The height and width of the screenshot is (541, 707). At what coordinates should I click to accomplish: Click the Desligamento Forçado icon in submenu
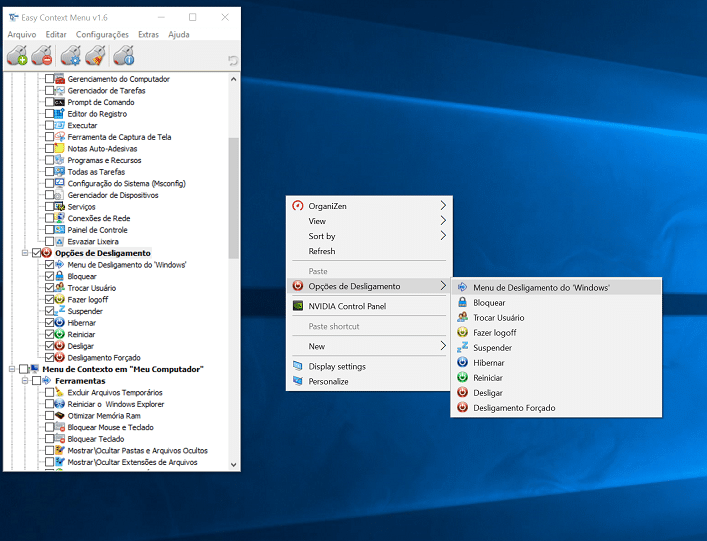point(462,408)
